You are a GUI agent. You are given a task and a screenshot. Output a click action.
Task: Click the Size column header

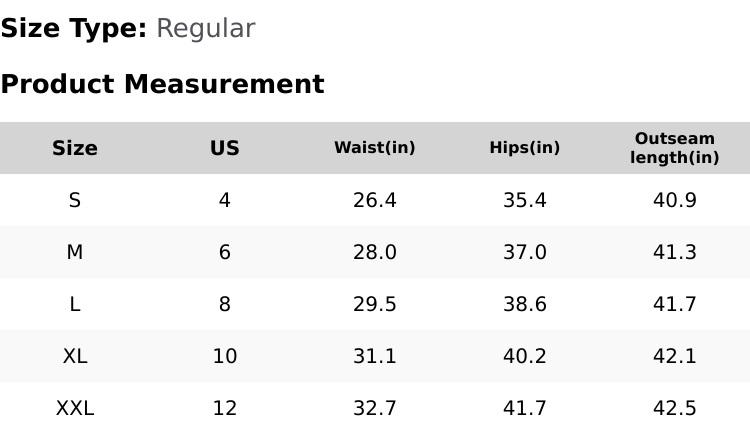(75, 148)
